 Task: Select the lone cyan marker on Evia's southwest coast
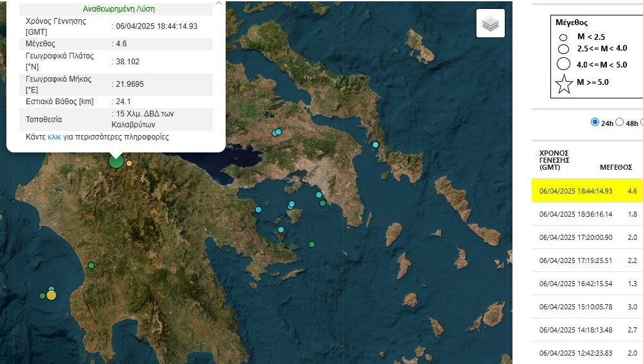(376, 145)
